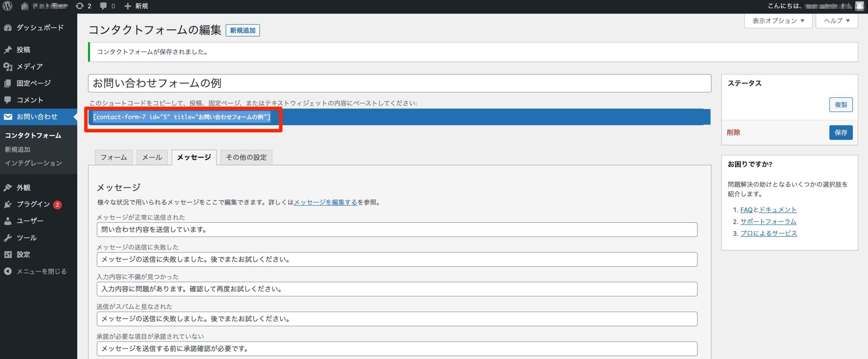The width and height of the screenshot is (868, 359).
Task: Click the form title input field
Action: pyautogui.click(x=399, y=83)
